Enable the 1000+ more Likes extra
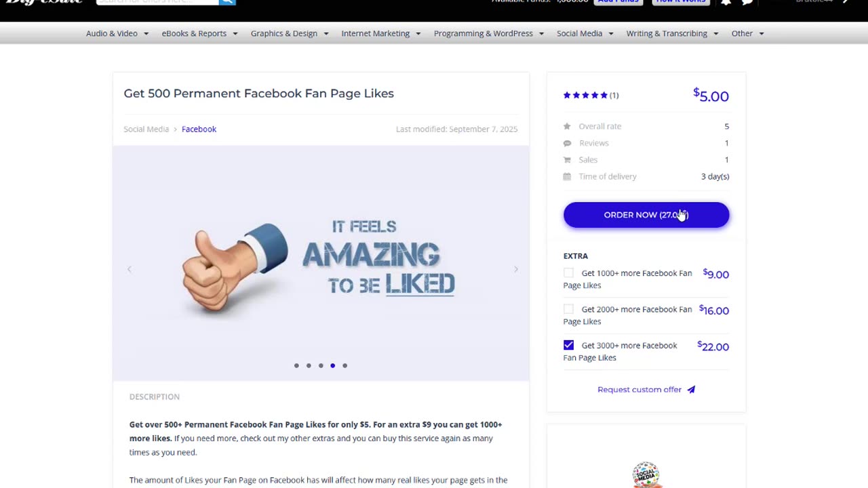The height and width of the screenshot is (488, 868). click(568, 273)
